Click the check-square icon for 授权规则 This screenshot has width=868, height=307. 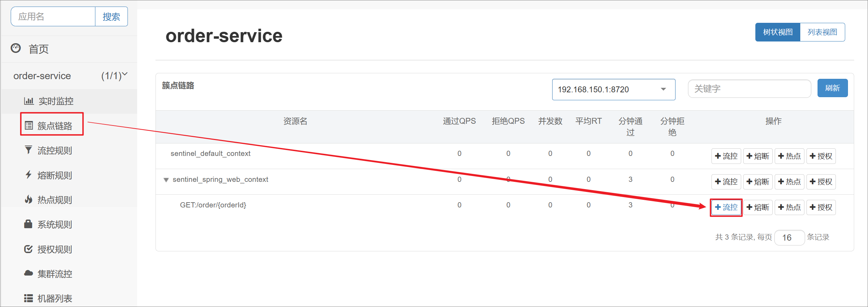click(28, 249)
